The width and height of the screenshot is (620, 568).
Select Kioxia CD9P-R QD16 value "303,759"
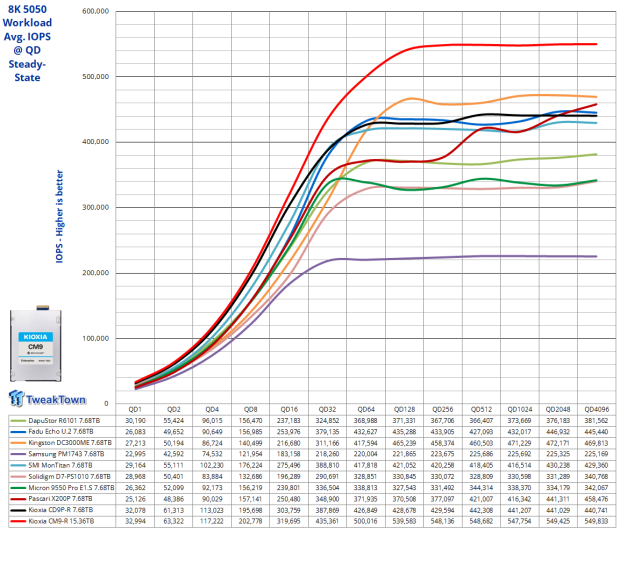[x=289, y=510]
